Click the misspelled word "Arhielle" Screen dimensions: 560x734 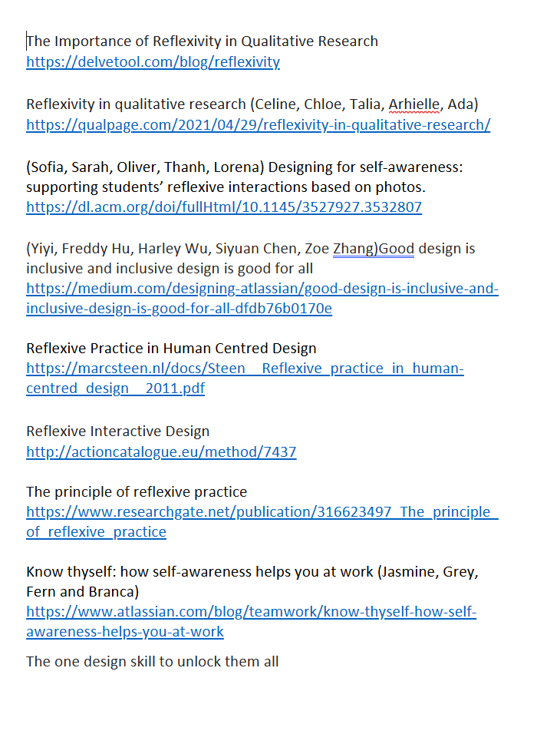[414, 104]
